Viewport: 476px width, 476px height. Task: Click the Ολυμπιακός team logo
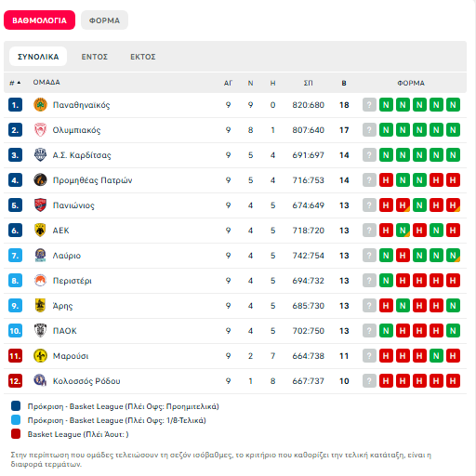coord(40,130)
